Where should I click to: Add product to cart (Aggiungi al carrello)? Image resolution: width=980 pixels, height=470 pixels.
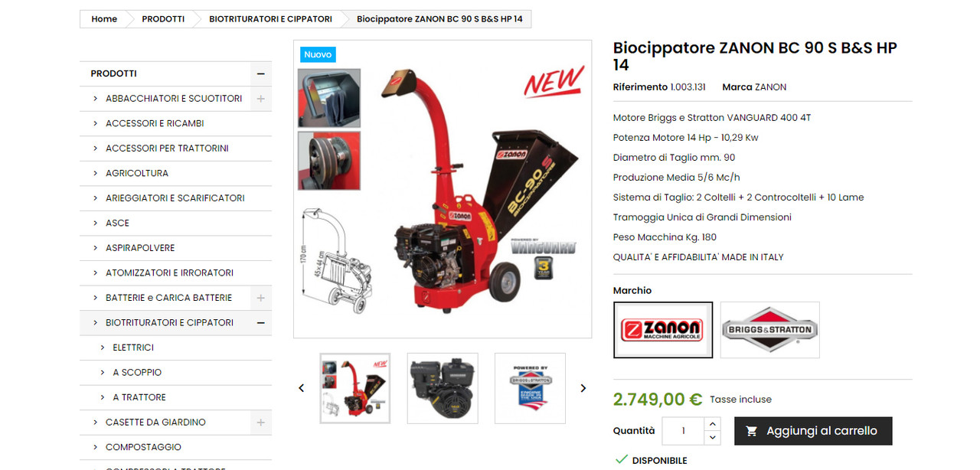[x=813, y=431]
